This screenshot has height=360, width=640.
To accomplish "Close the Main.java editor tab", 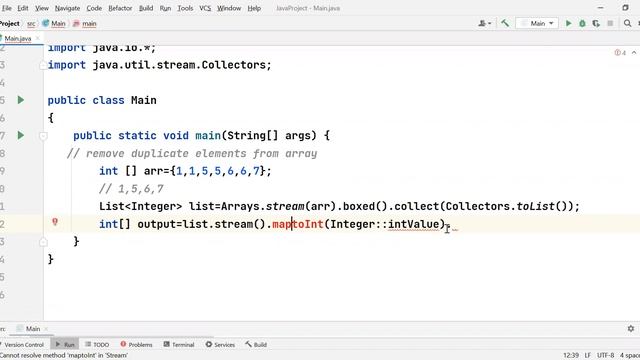I will point(38,38).
